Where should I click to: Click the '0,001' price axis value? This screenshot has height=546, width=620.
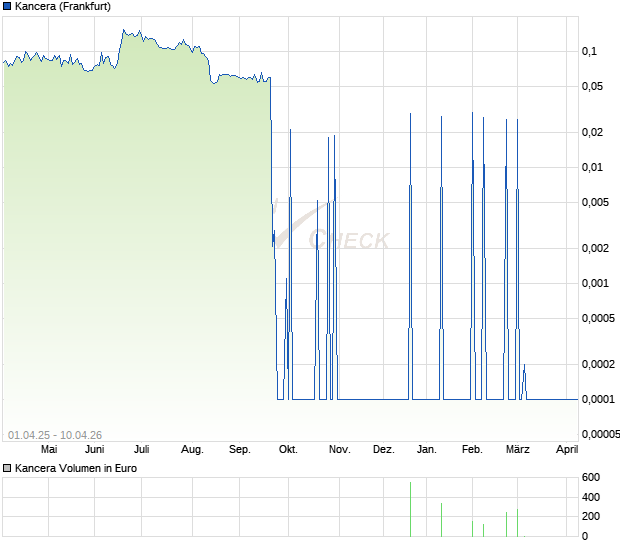pos(595,283)
